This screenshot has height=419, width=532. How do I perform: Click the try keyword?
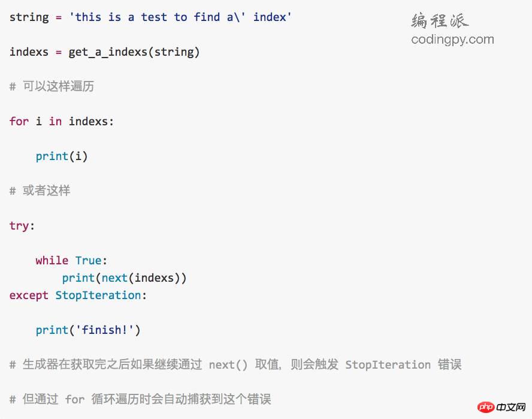(19, 226)
